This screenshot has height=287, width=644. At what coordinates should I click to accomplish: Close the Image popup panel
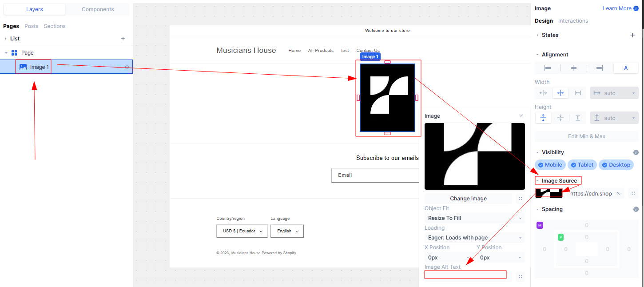[x=521, y=116]
